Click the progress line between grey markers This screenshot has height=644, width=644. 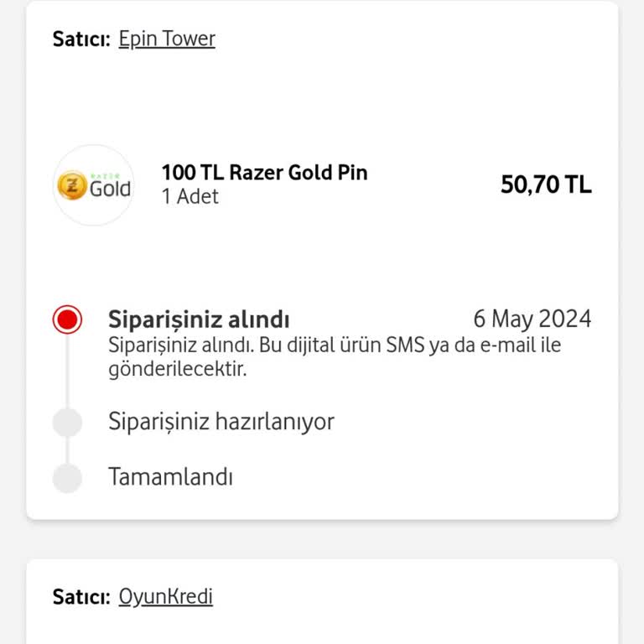(67, 449)
